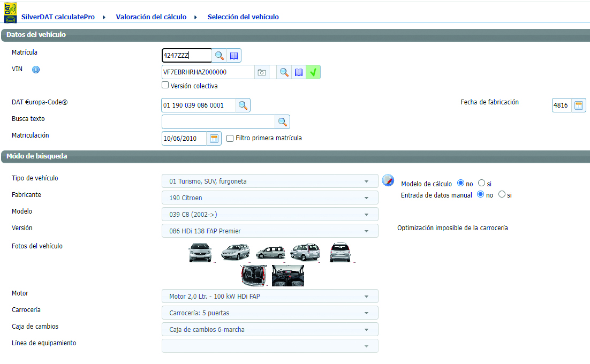
Task: Open Valoración del cálculo breadcrumb
Action: [x=152, y=17]
